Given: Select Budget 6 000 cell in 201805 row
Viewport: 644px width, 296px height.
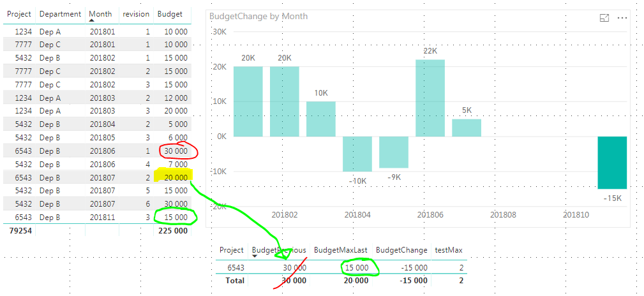Looking at the screenshot, I should tap(177, 138).
